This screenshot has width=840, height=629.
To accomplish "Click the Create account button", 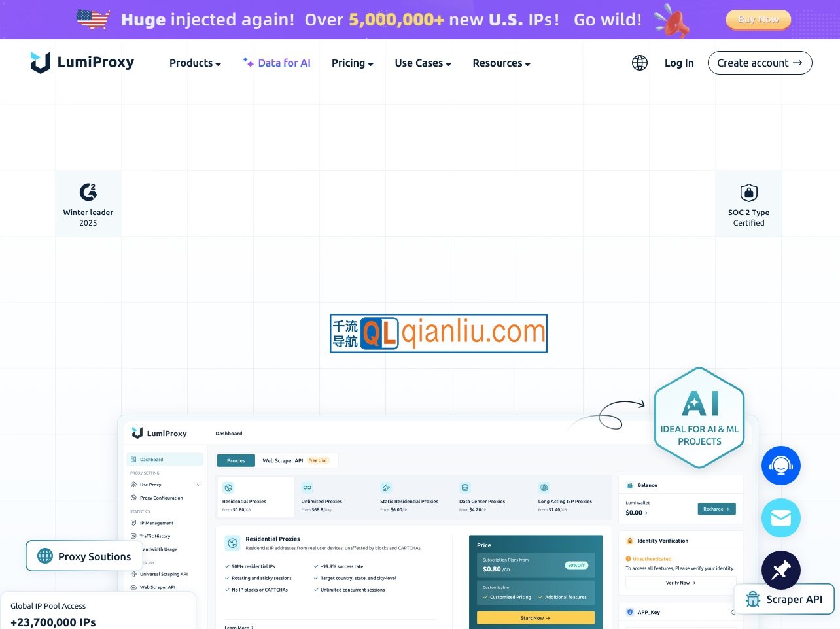I will tap(760, 63).
